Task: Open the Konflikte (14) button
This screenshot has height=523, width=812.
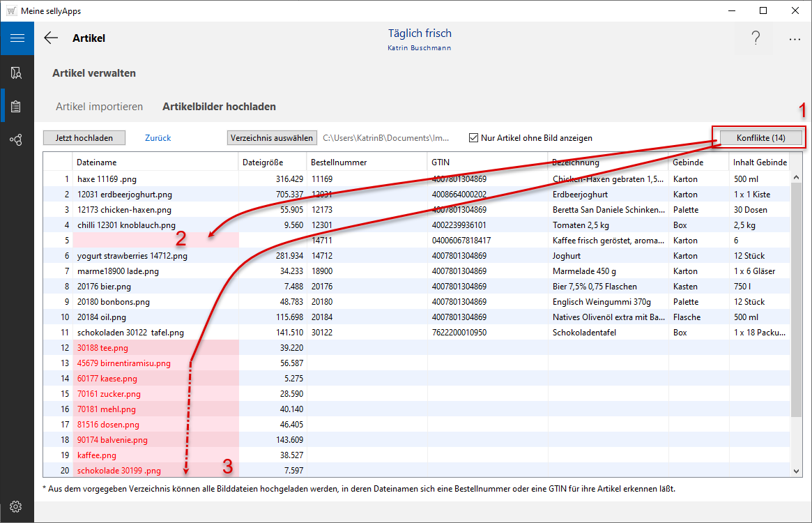Action: 760,138
